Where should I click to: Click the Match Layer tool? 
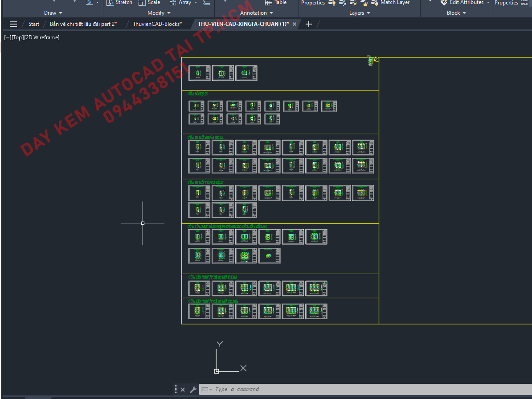390,2
